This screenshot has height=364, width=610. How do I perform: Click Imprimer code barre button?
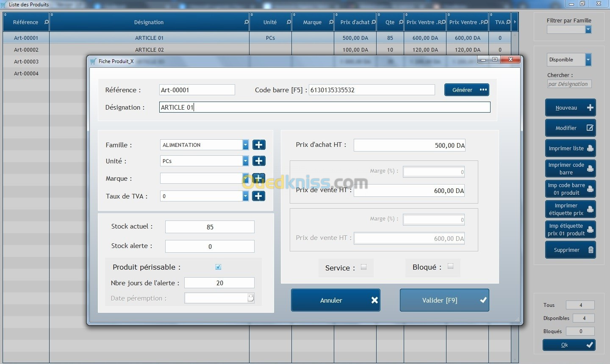coord(570,168)
